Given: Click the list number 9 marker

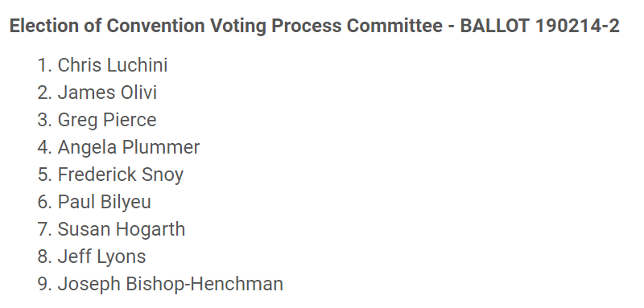Looking at the screenshot, I should 45,284.
